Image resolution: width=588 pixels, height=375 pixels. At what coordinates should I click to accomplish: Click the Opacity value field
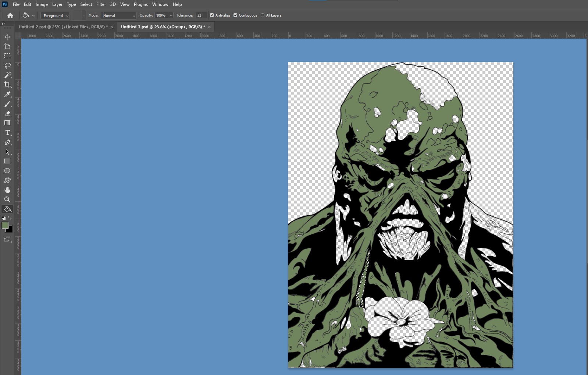(x=161, y=15)
